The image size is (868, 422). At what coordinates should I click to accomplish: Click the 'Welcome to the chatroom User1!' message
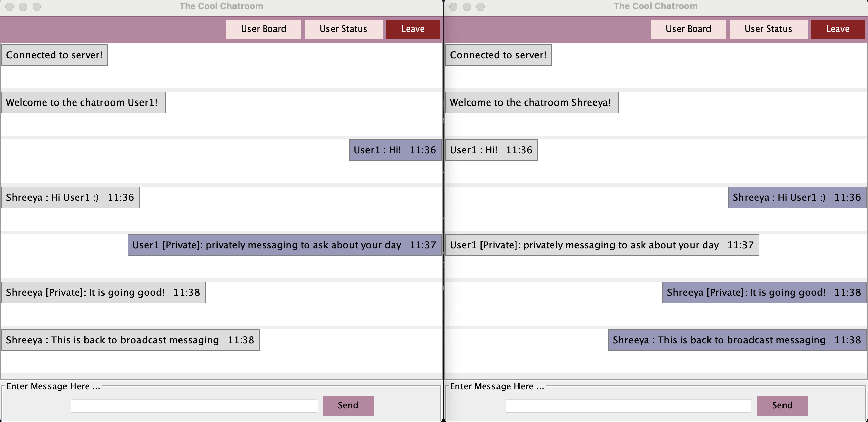coord(83,102)
